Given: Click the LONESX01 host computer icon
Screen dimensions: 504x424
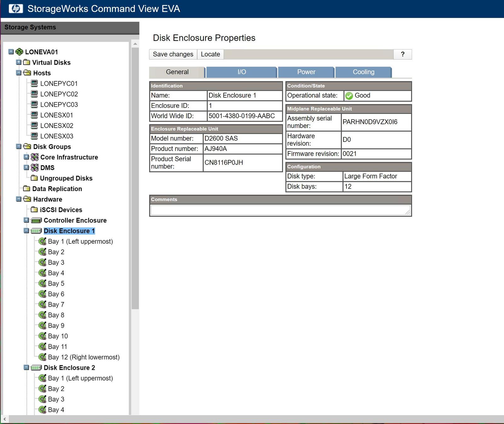Looking at the screenshot, I should 34,115.
